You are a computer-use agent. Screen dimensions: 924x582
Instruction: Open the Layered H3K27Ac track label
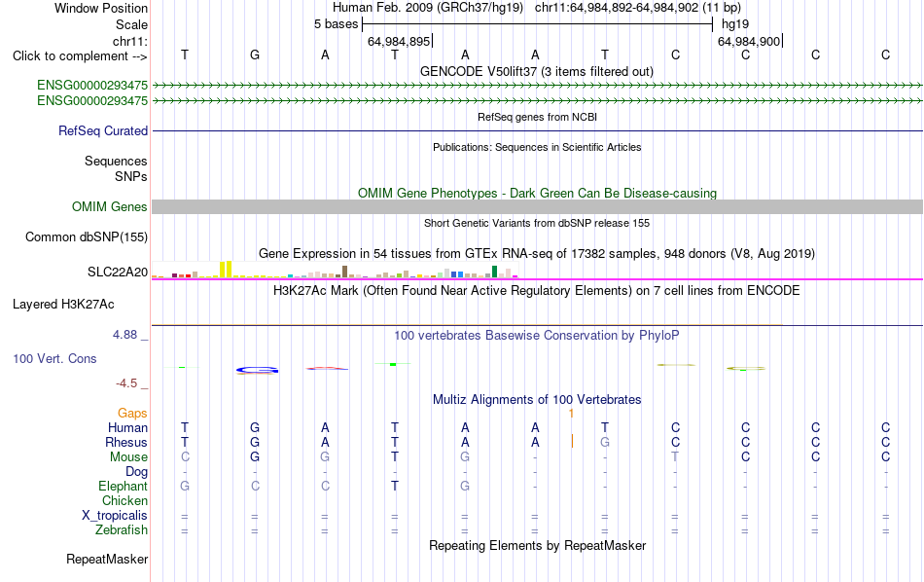63,305
